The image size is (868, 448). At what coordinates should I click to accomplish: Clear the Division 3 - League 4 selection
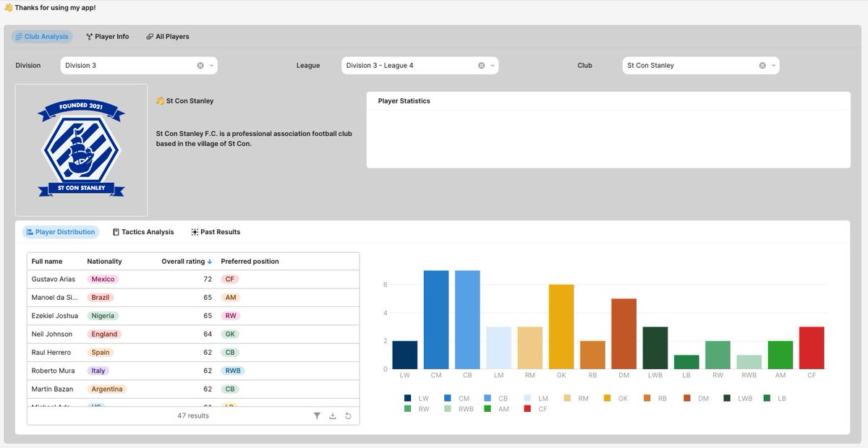[x=481, y=65]
